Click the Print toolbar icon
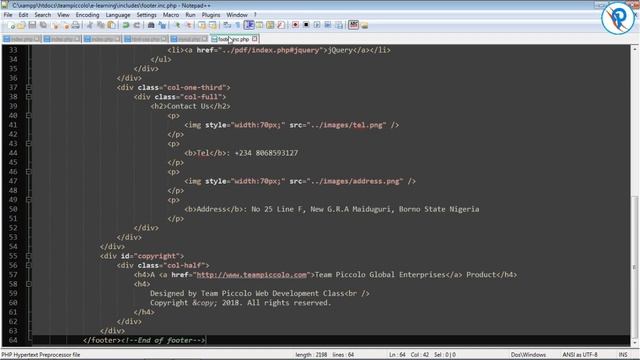 point(76,25)
